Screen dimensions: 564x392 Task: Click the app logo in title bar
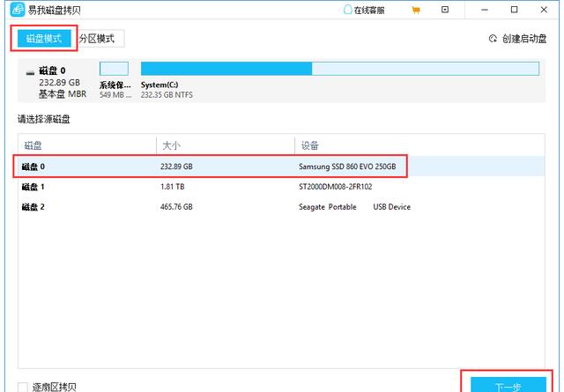point(15,10)
